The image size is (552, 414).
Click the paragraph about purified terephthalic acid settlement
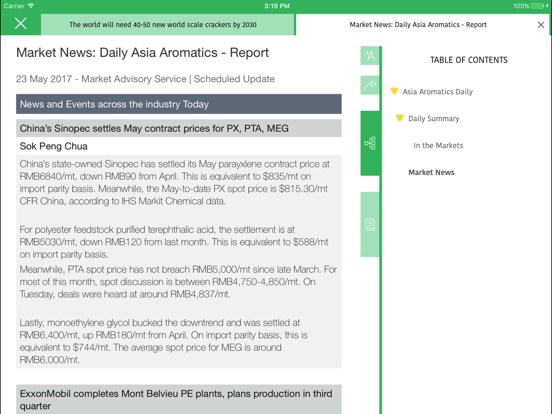174,242
